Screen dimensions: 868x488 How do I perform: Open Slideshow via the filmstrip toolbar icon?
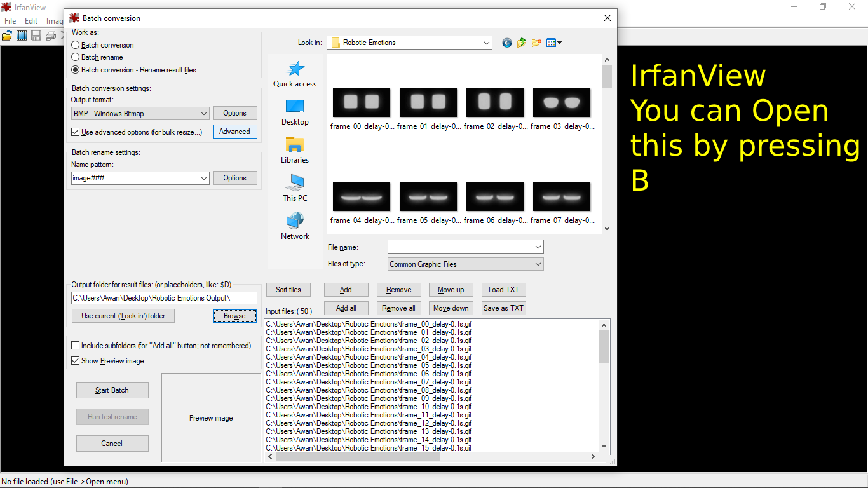pos(22,36)
